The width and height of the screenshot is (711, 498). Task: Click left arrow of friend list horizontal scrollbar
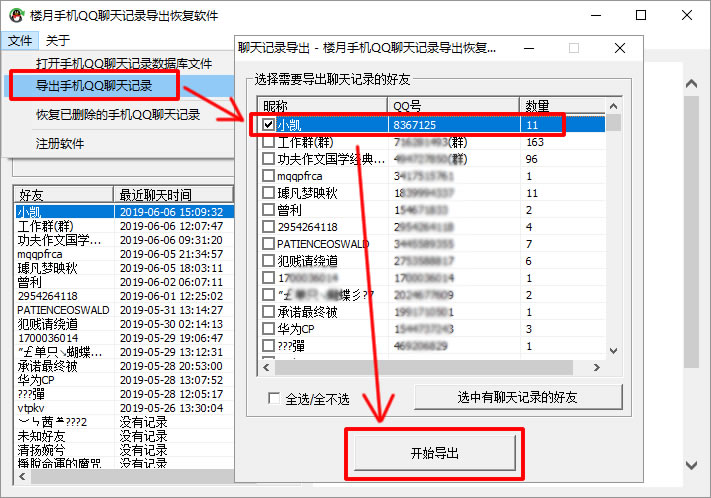[x=22, y=476]
